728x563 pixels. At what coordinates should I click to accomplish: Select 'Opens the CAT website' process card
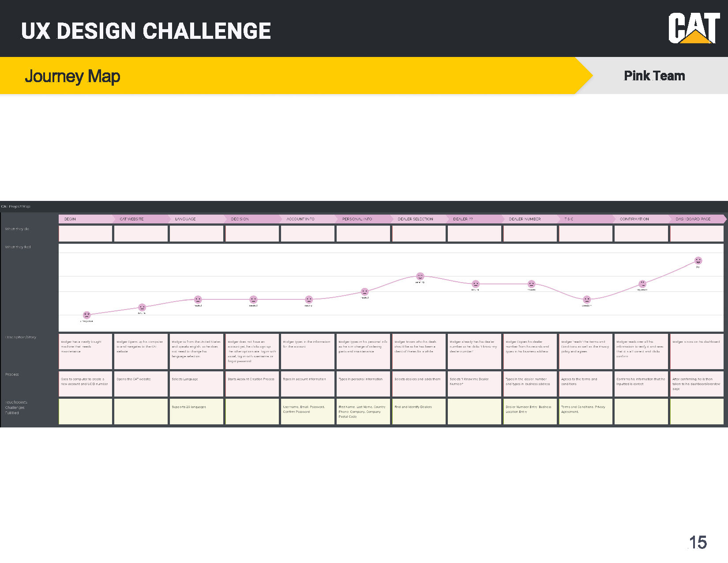coord(141,384)
